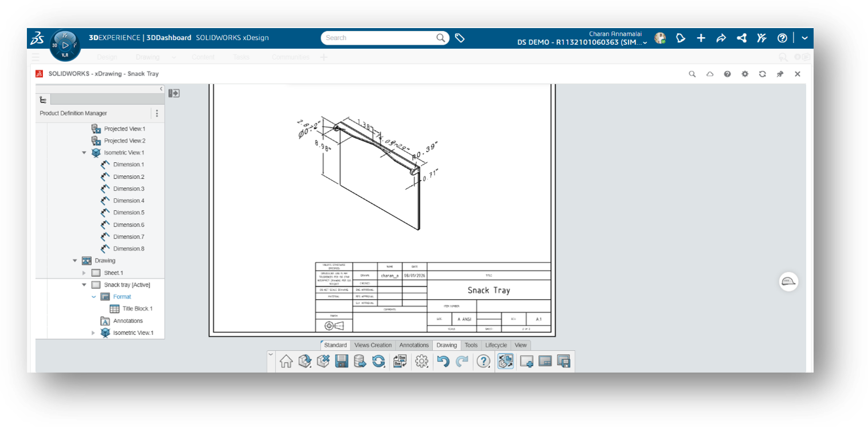Open the Help question mark in top bar

(782, 38)
